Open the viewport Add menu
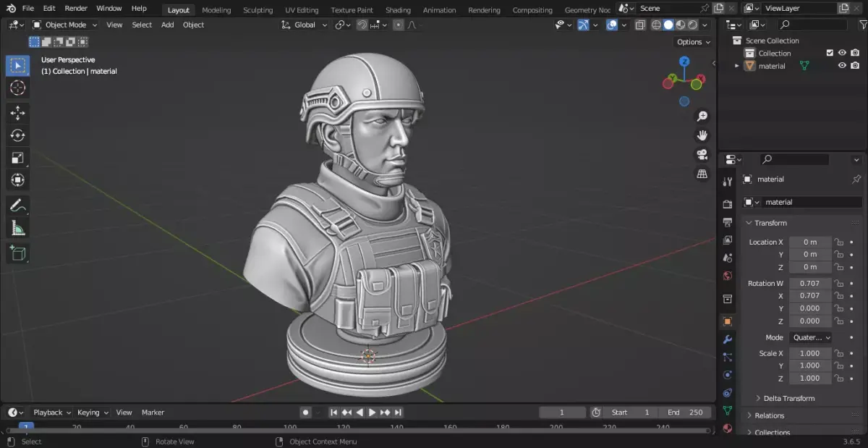 [167, 25]
